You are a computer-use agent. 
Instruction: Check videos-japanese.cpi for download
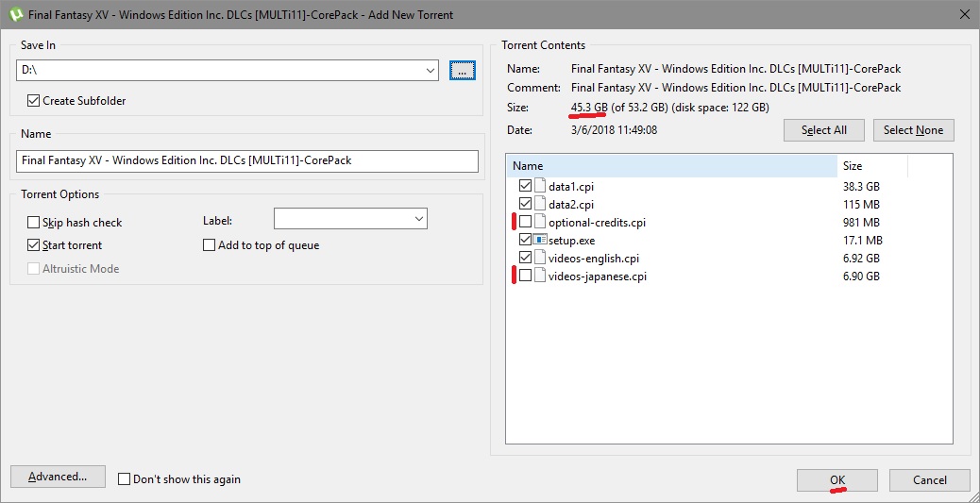(525, 277)
